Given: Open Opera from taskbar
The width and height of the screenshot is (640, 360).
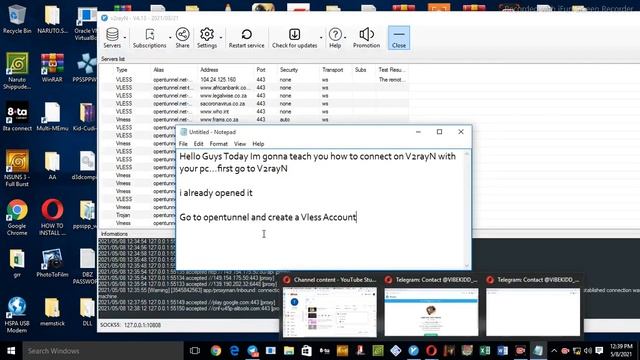Looking at the screenshot, I should (431, 351).
